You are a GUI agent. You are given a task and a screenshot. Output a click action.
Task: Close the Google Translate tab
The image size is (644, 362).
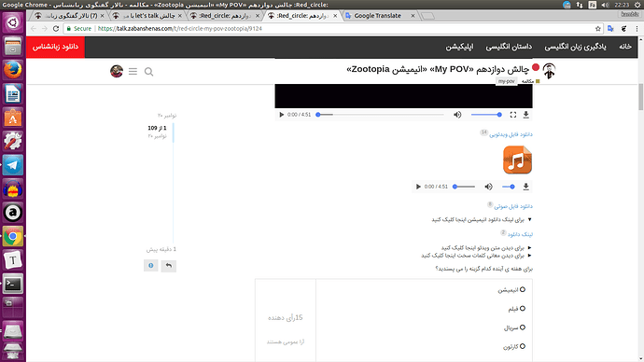point(413,16)
